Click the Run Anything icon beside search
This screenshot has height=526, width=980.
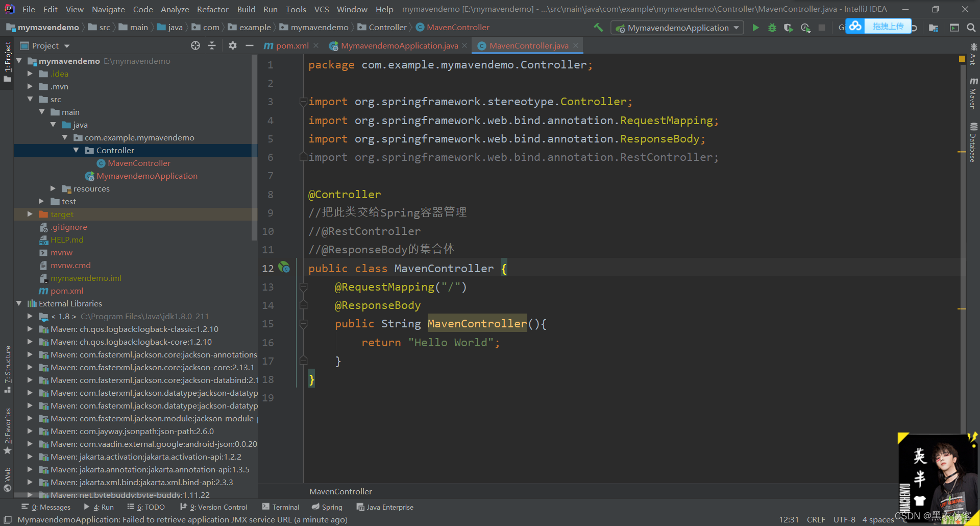[x=954, y=28]
